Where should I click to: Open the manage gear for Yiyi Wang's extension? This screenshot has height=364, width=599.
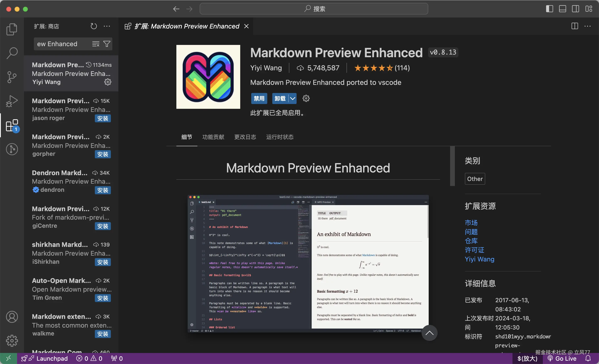pyautogui.click(x=108, y=82)
